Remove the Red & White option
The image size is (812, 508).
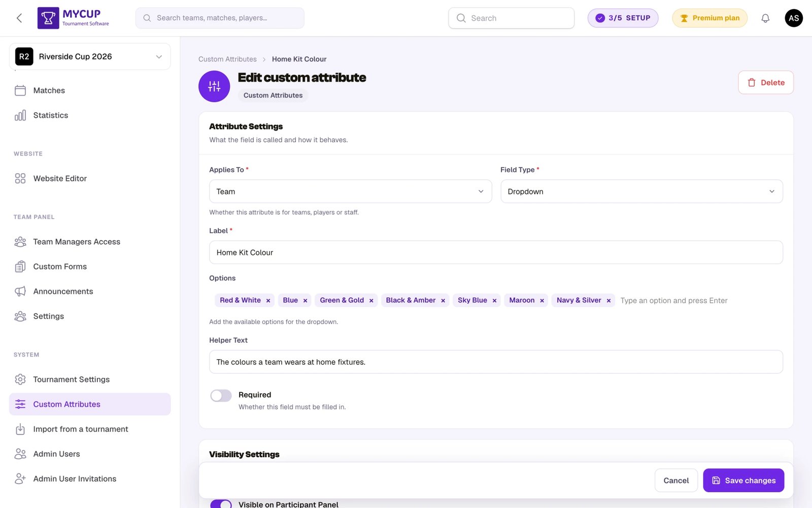click(268, 301)
